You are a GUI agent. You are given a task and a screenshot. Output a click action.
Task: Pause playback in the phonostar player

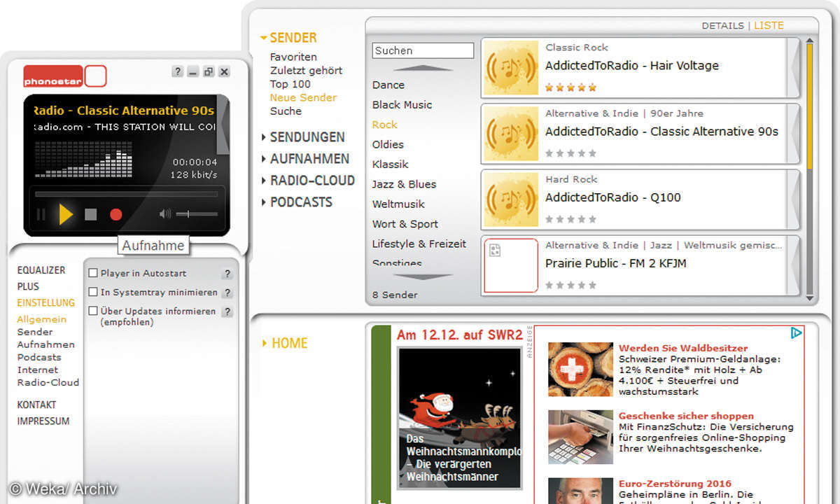tap(41, 215)
